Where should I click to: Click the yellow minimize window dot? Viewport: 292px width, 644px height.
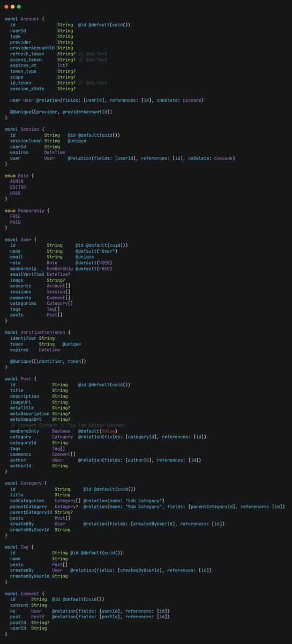click(x=12, y=6)
